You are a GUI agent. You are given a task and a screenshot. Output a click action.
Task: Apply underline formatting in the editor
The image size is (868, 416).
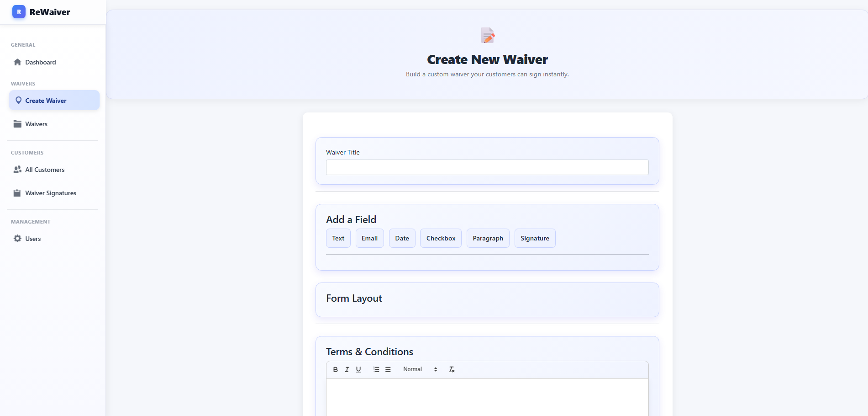(x=358, y=369)
